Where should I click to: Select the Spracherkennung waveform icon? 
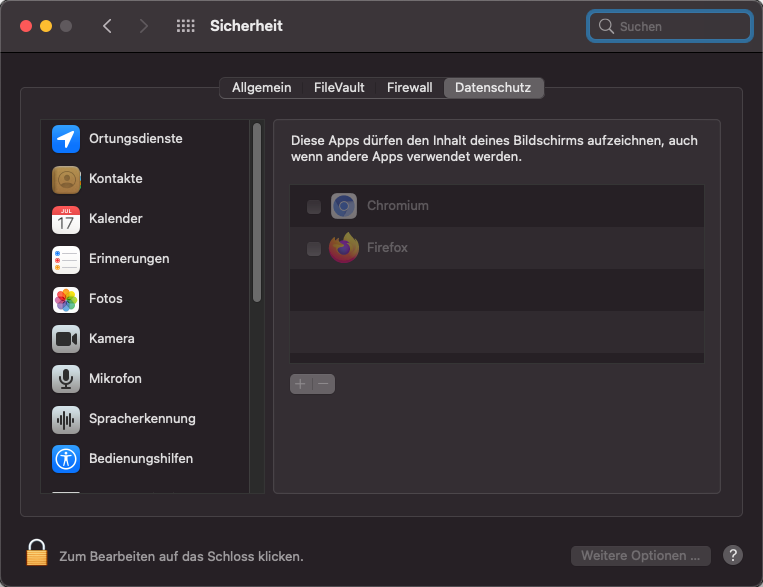tap(66, 419)
